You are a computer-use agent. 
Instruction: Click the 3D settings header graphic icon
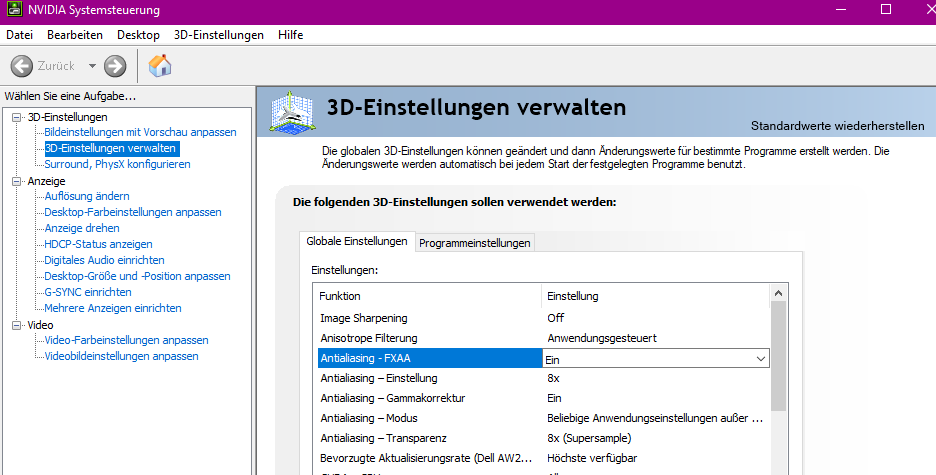click(x=292, y=112)
